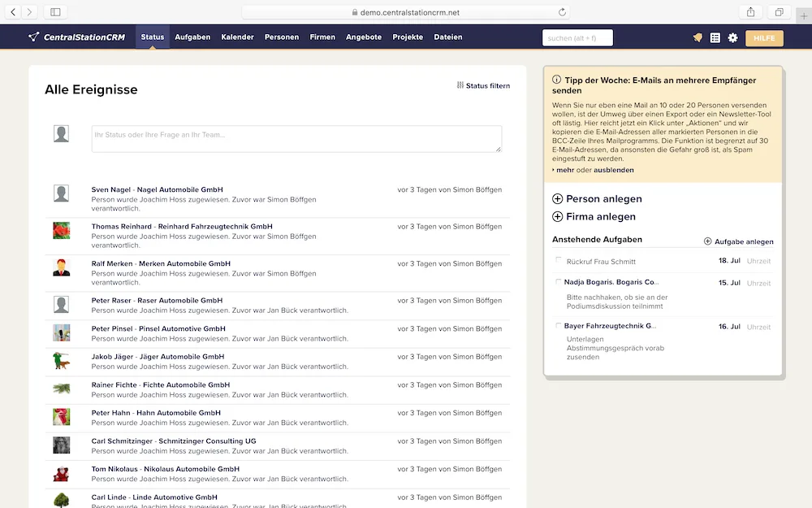Check the Rückruf Frau Schmitt task
Image resolution: width=812 pixels, height=508 pixels.
(559, 260)
